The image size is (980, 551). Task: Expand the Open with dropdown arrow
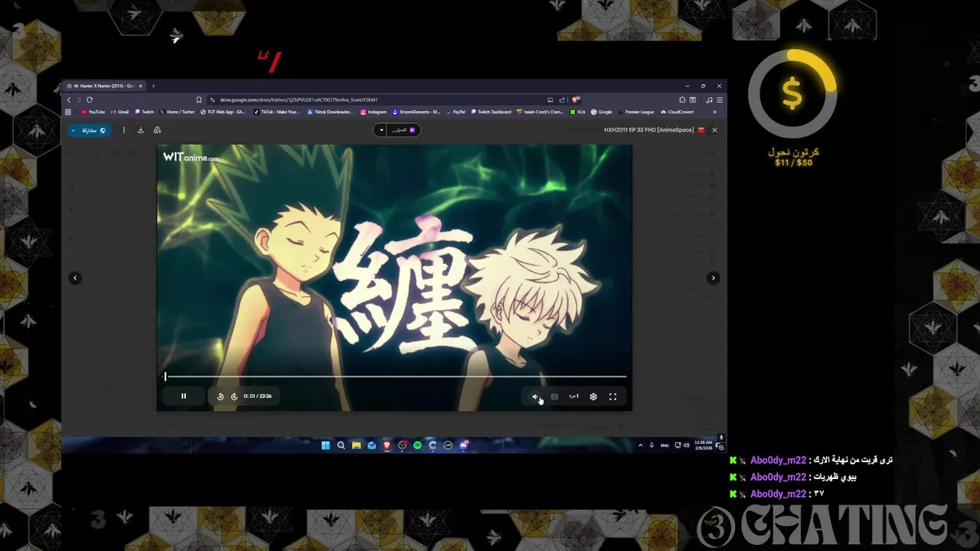tap(381, 130)
